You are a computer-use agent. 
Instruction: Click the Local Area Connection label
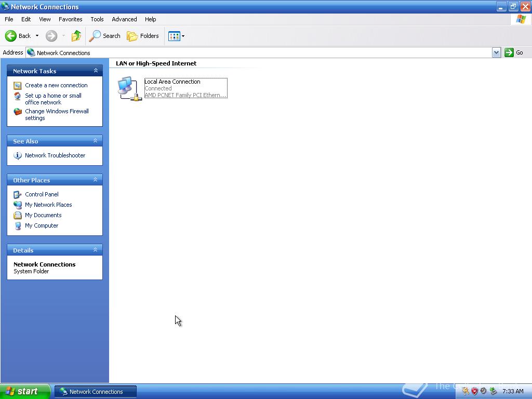[x=172, y=82]
